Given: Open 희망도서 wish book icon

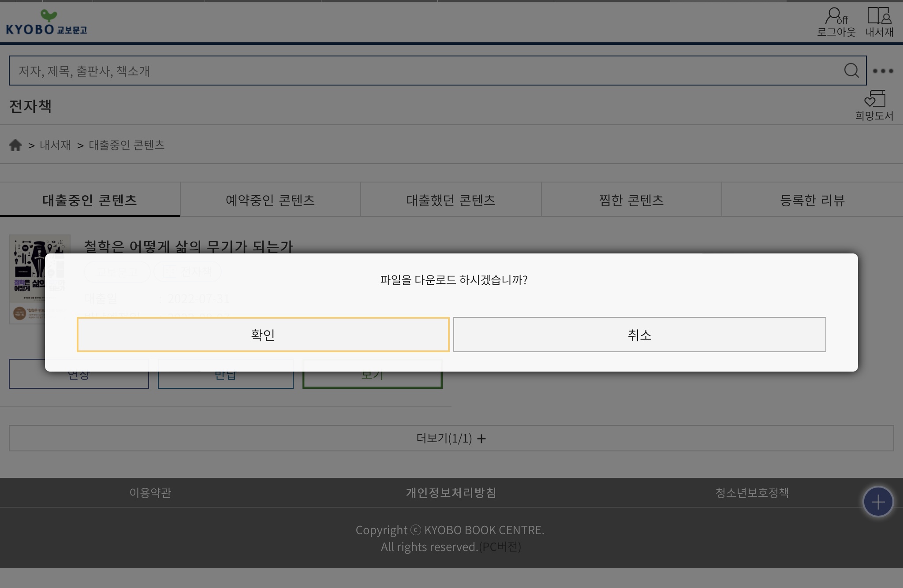Looking at the screenshot, I should (874, 105).
